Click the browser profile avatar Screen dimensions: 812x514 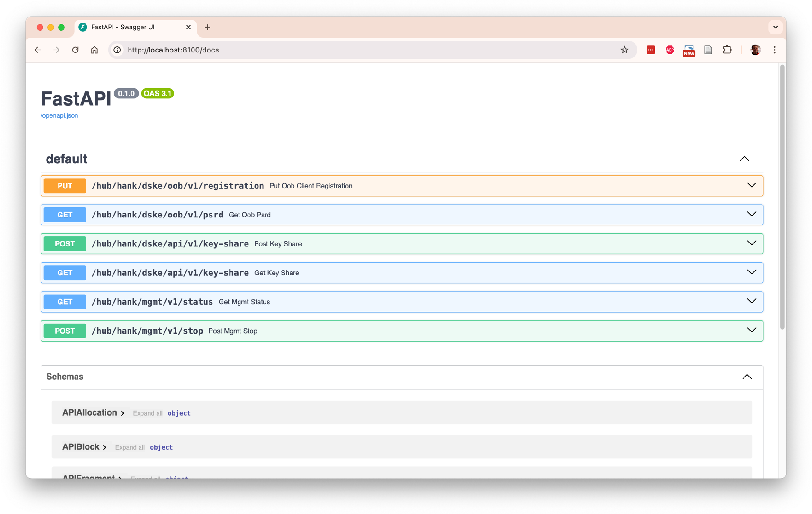[755, 50]
